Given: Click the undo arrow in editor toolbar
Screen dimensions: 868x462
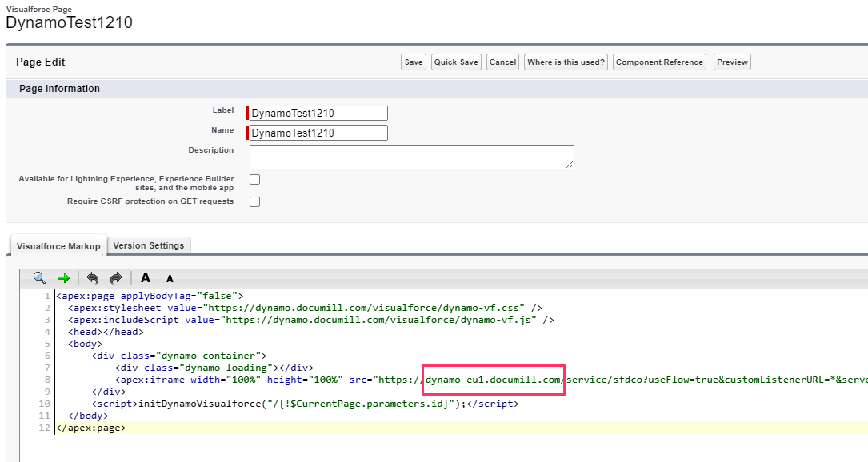Looking at the screenshot, I should 93,278.
